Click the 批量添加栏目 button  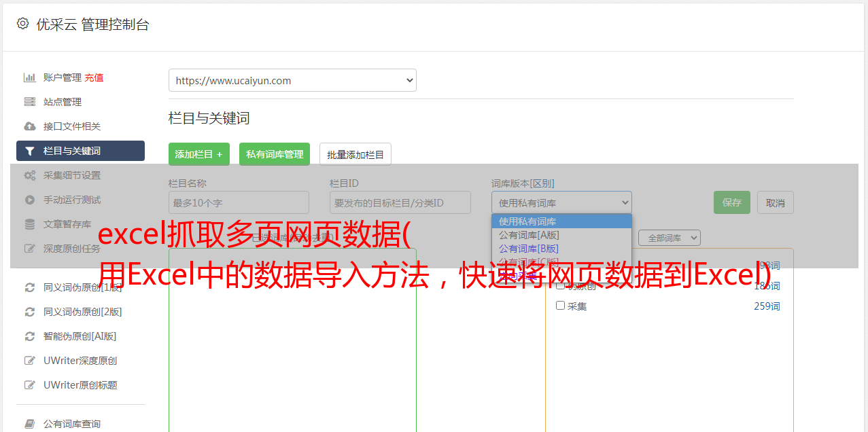click(x=355, y=154)
